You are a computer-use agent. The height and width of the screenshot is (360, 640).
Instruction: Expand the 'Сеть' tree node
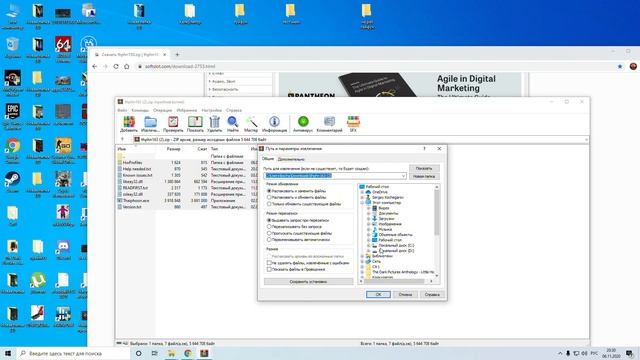[362, 261]
